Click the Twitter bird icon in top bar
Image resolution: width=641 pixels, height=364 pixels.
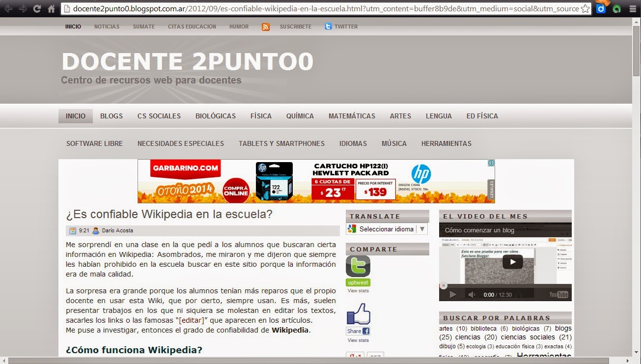328,27
